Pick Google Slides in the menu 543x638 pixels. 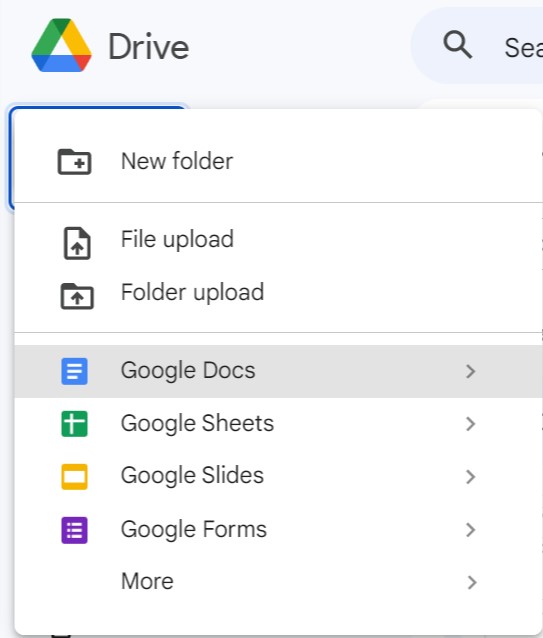click(279, 477)
